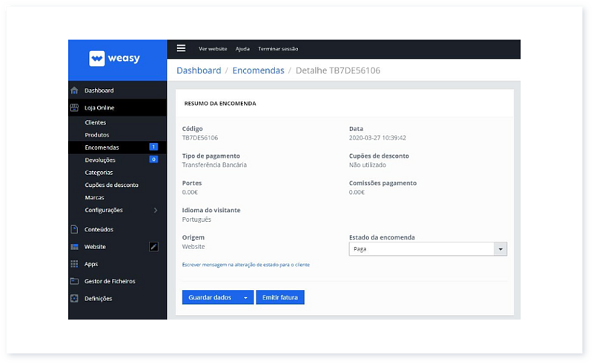Click the Loja Online store icon

click(75, 107)
